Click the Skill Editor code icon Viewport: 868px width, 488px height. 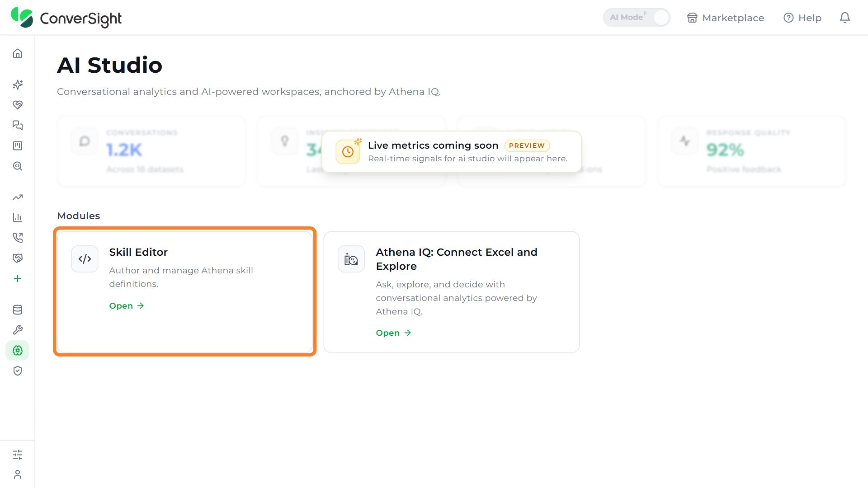pyautogui.click(x=85, y=259)
